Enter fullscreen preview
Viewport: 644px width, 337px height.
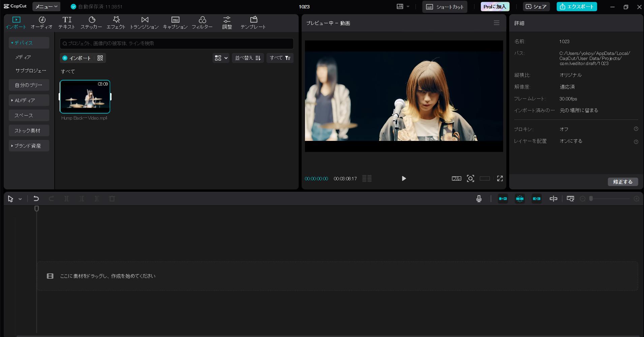click(500, 178)
